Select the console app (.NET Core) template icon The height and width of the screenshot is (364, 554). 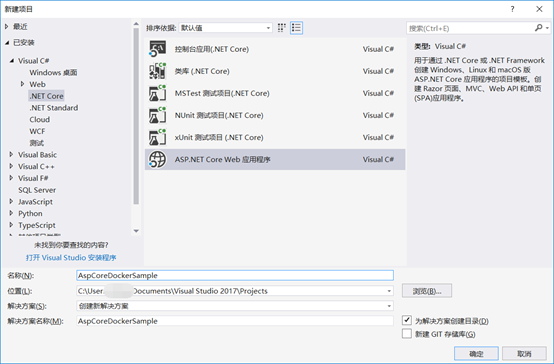click(157, 49)
